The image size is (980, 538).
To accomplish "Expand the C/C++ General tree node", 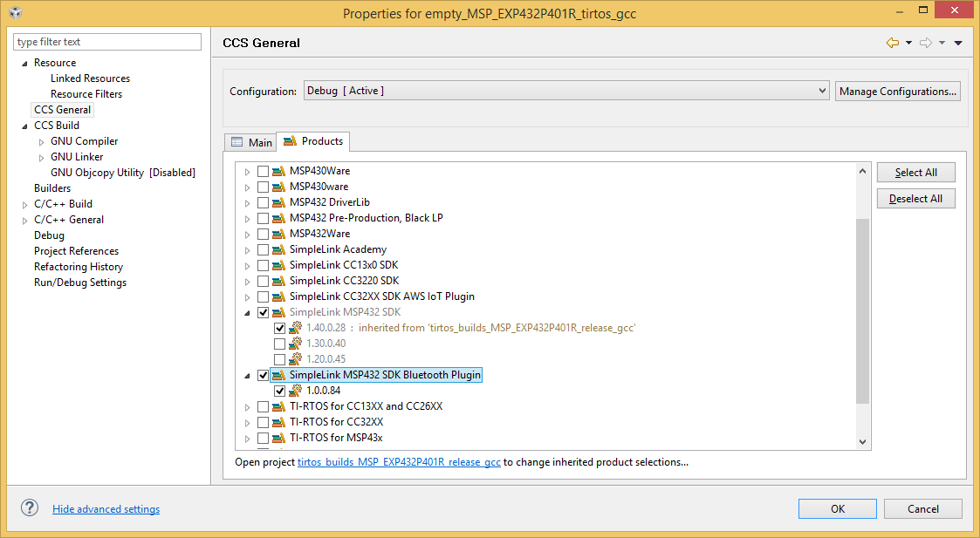I will [24, 220].
